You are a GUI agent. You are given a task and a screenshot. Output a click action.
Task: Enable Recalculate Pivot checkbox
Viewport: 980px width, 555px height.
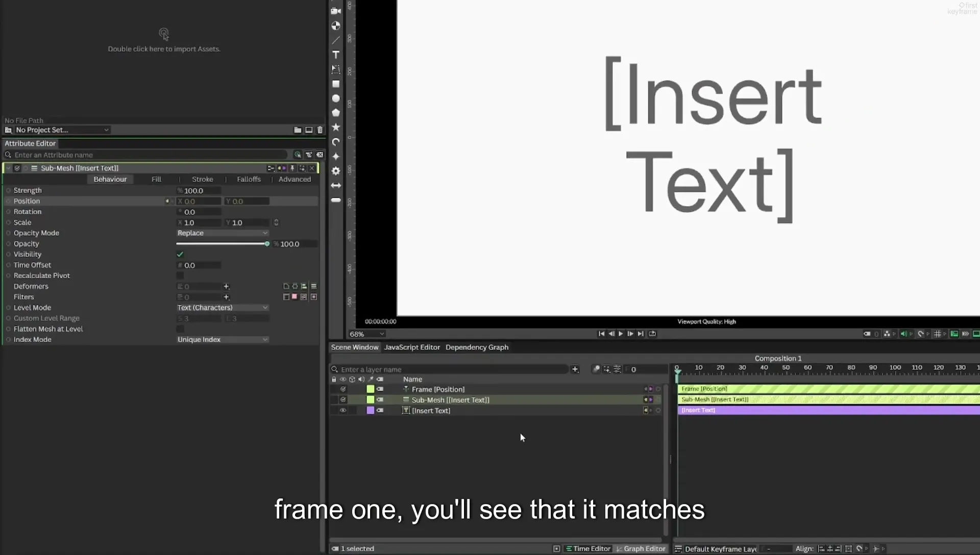pyautogui.click(x=180, y=275)
